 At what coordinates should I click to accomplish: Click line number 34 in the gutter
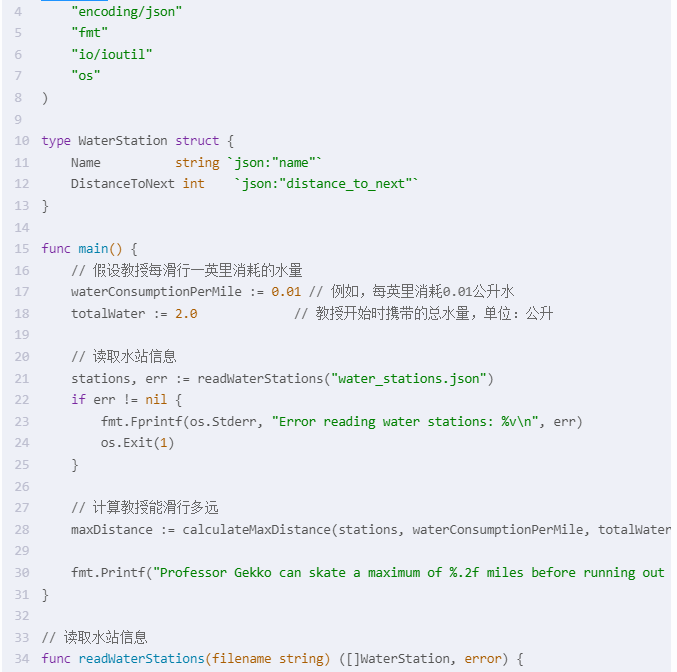22,658
